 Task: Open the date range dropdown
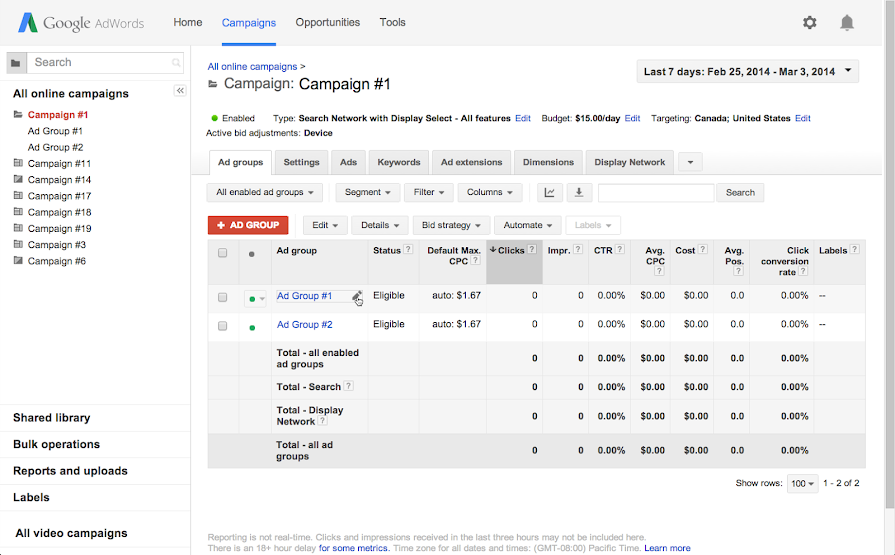(747, 72)
